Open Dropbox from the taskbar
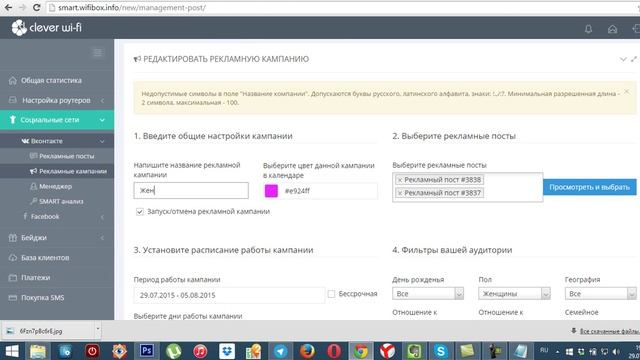640x360 pixels. [x=227, y=351]
